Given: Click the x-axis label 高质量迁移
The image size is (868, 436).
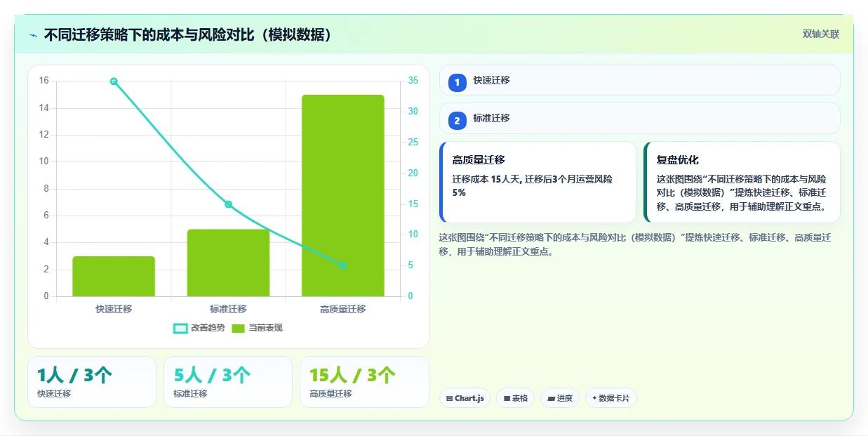Looking at the screenshot, I should [343, 309].
